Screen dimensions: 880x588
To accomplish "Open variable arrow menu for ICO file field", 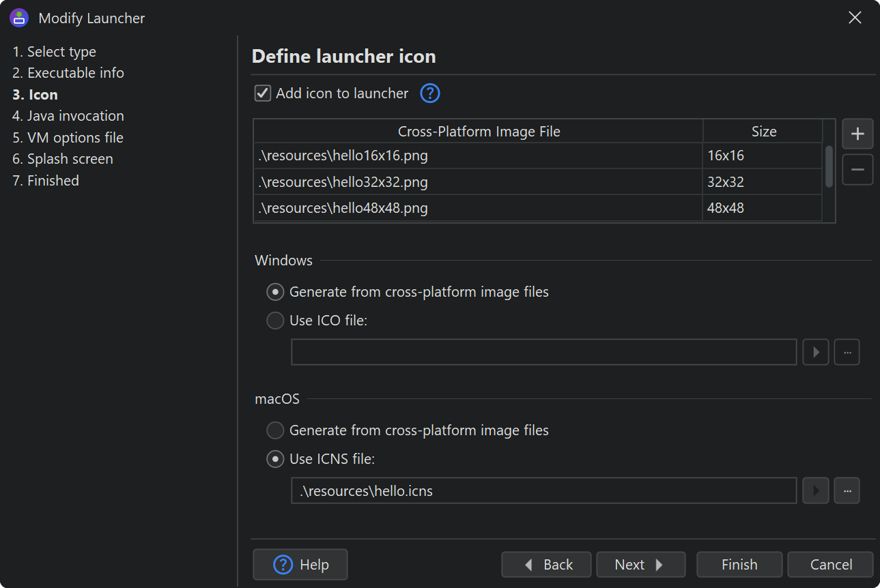I will (x=815, y=352).
